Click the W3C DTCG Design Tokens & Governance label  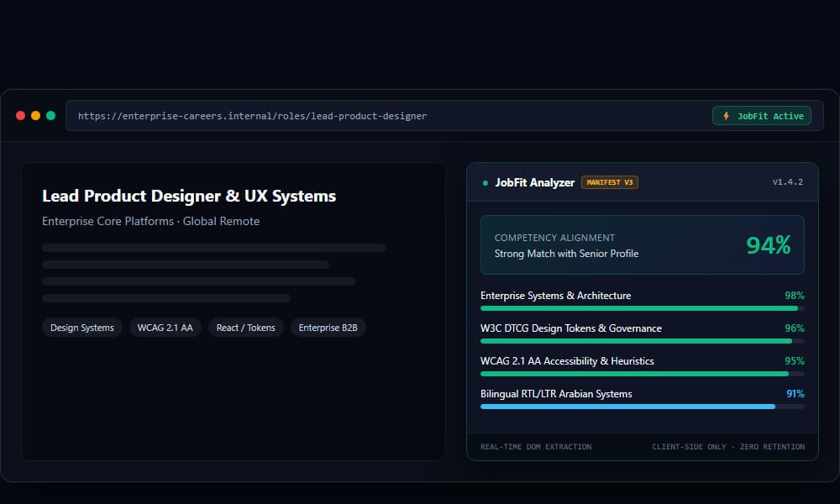click(x=571, y=328)
